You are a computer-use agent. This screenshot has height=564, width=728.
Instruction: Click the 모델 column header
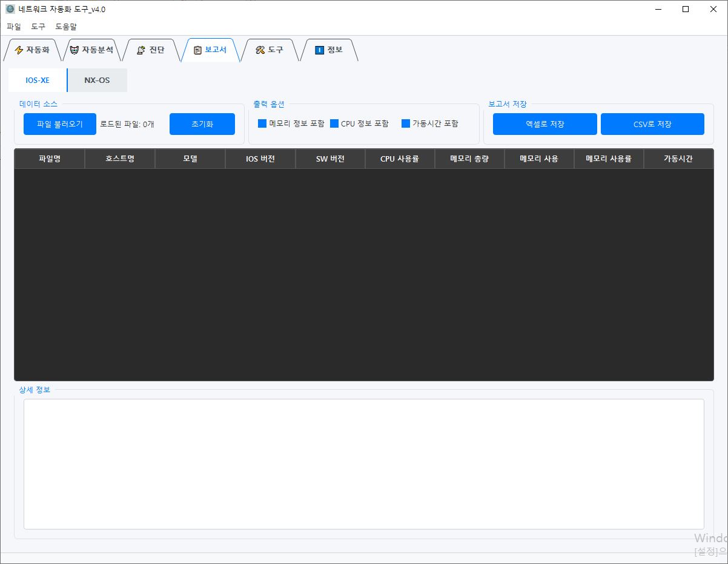pos(190,159)
